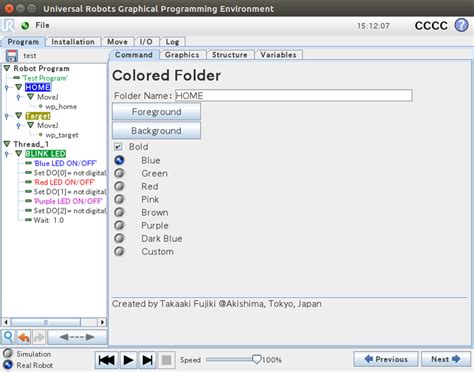Select the Green color radio button
This screenshot has width=474, height=372.
119,173
